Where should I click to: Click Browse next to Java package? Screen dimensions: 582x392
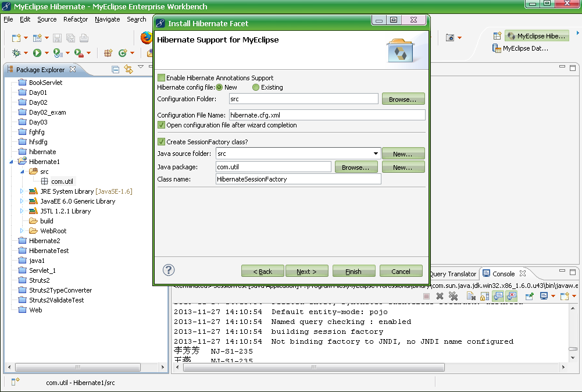tap(356, 167)
